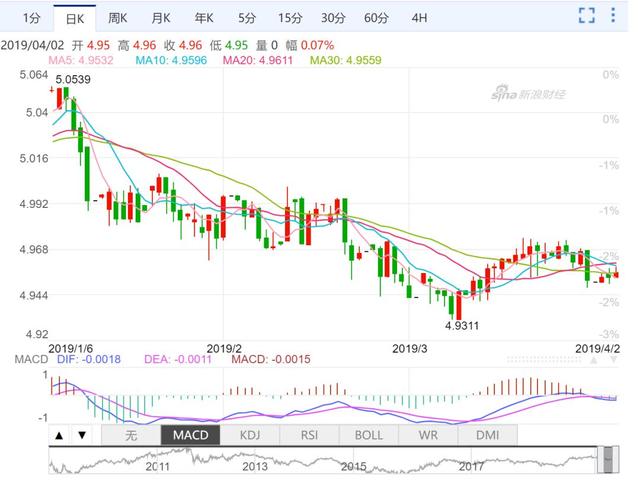The width and height of the screenshot is (640, 481).
Task: Click the up arrow indicator button
Action: [59, 435]
